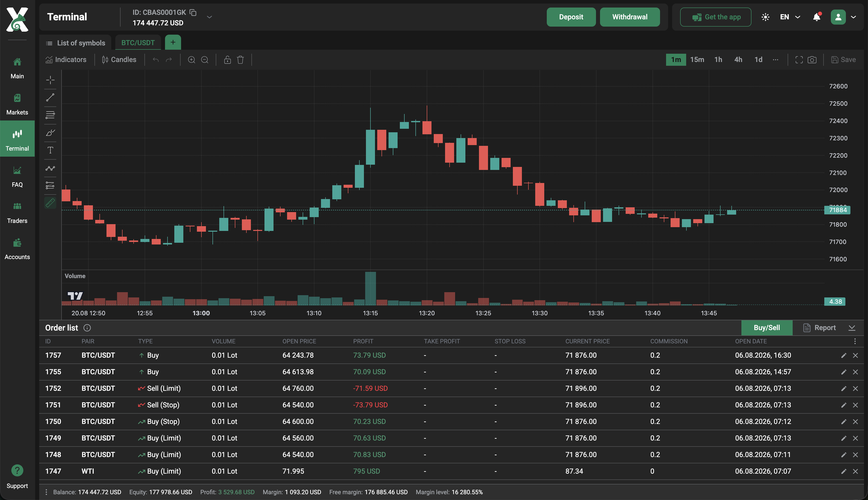
Task: Take a chart snapshot
Action: [x=812, y=60]
